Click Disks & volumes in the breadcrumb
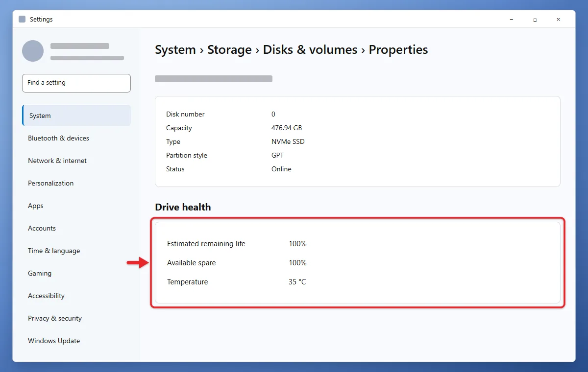Screen dimensions: 588x372 click(310, 50)
